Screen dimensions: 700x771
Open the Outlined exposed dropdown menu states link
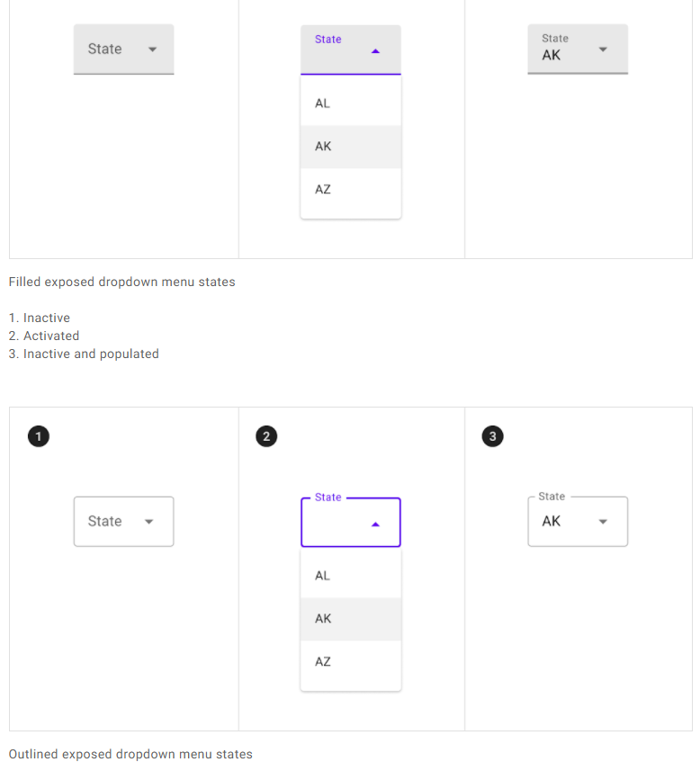click(130, 754)
